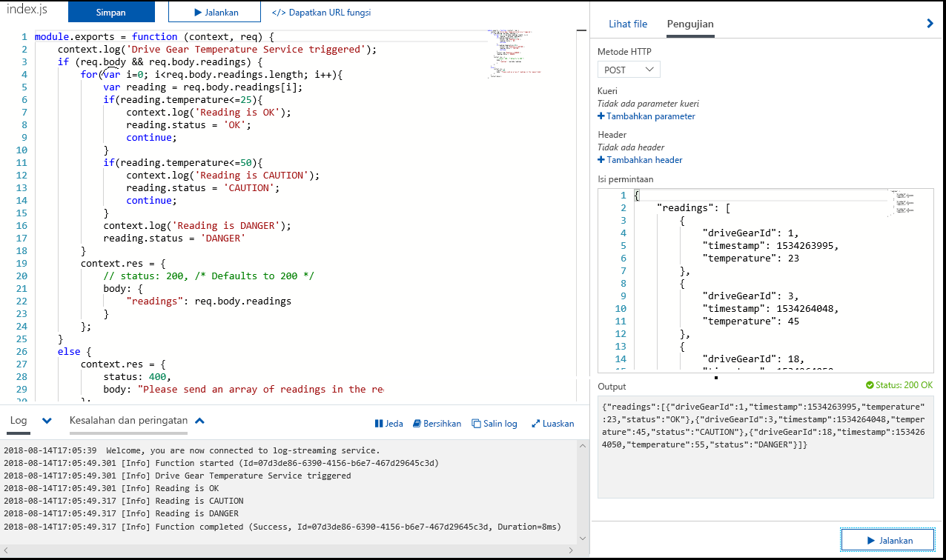The width and height of the screenshot is (946, 560).
Task: Click line number 19 in code gutter
Action: [x=21, y=263]
